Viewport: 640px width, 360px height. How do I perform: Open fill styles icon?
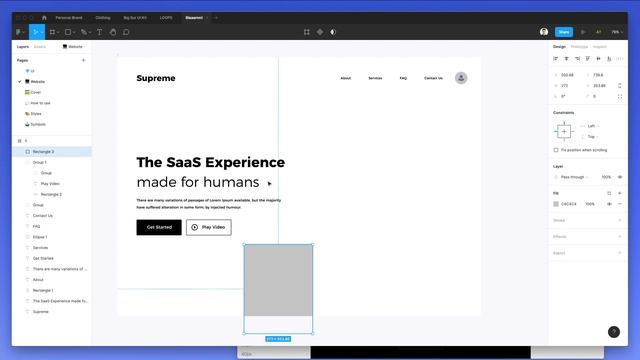click(609, 193)
